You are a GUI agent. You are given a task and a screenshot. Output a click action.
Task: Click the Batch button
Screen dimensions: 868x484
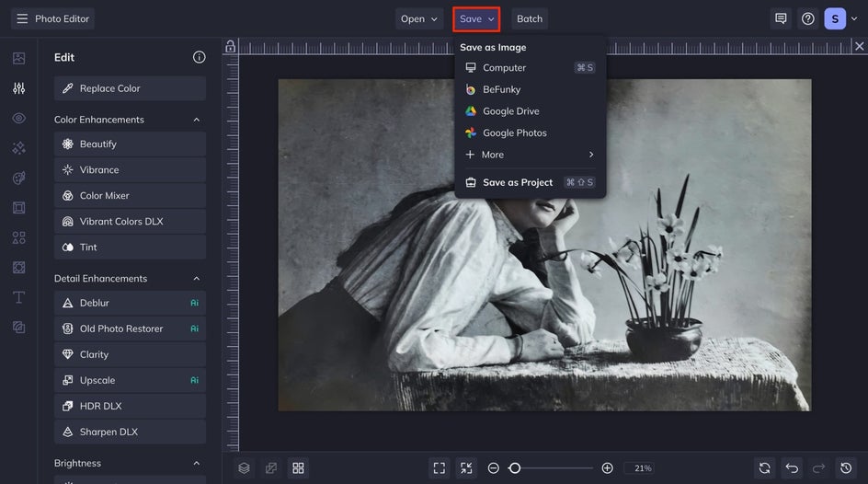(x=530, y=18)
